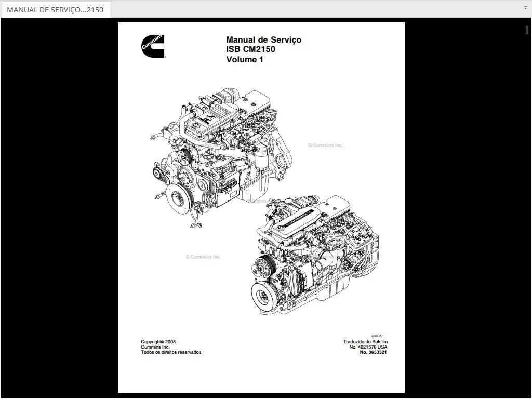Image resolution: width=532 pixels, height=399 pixels.
Task: Click the 'Volume 1' heading text
Action: [245, 59]
